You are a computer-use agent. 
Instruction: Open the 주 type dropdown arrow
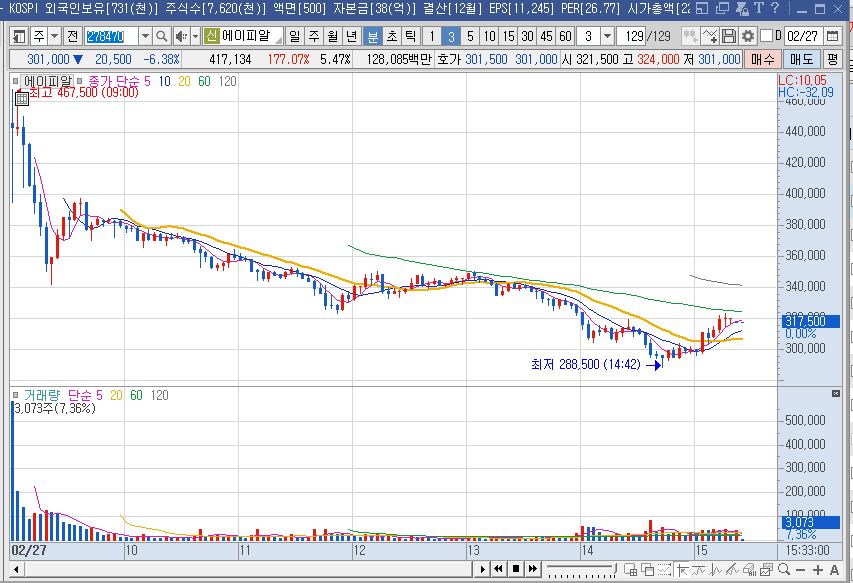[54, 36]
